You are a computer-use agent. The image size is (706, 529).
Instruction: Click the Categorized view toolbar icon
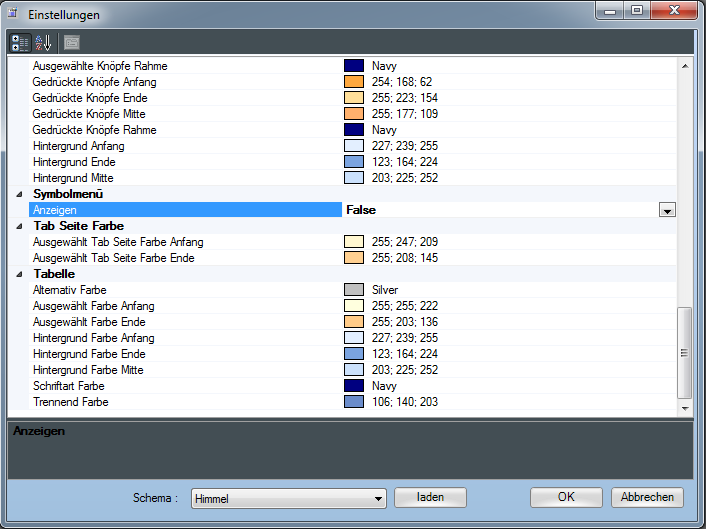20,42
